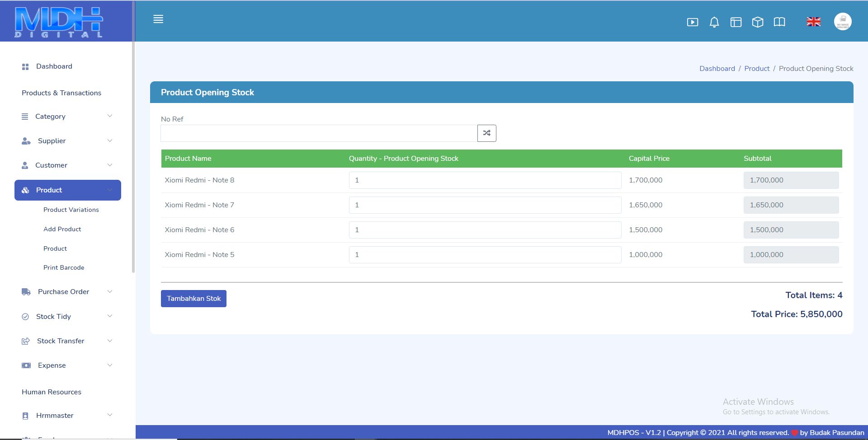Edit quantity for Xiomi Redmi - Note 5
The height and width of the screenshot is (440, 868).
[x=485, y=255]
